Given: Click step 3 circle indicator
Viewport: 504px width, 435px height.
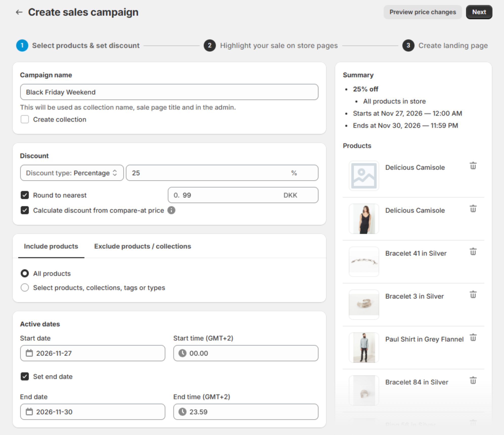Looking at the screenshot, I should pyautogui.click(x=408, y=45).
